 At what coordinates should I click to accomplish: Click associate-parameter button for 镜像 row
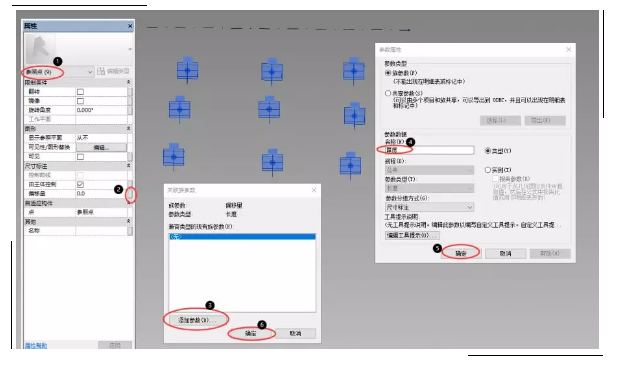click(130, 101)
